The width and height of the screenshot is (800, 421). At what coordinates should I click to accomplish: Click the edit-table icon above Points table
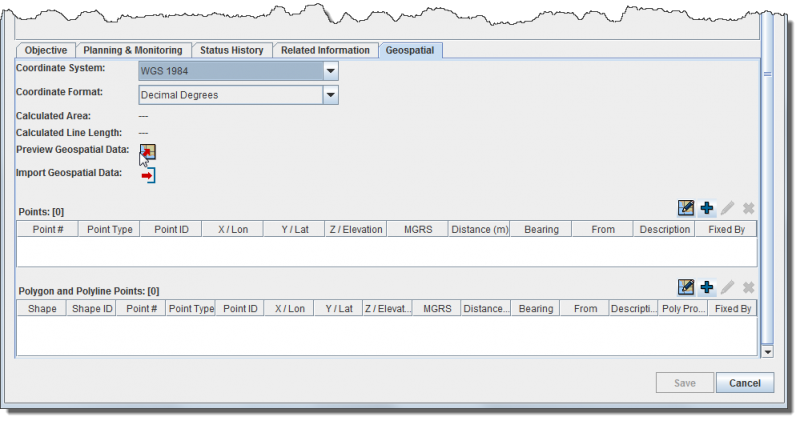point(686,208)
